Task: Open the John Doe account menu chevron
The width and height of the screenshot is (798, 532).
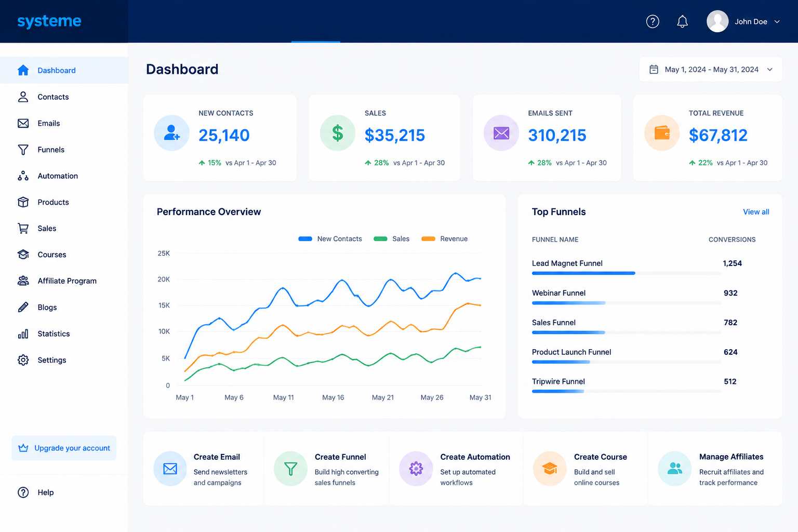Action: tap(777, 22)
